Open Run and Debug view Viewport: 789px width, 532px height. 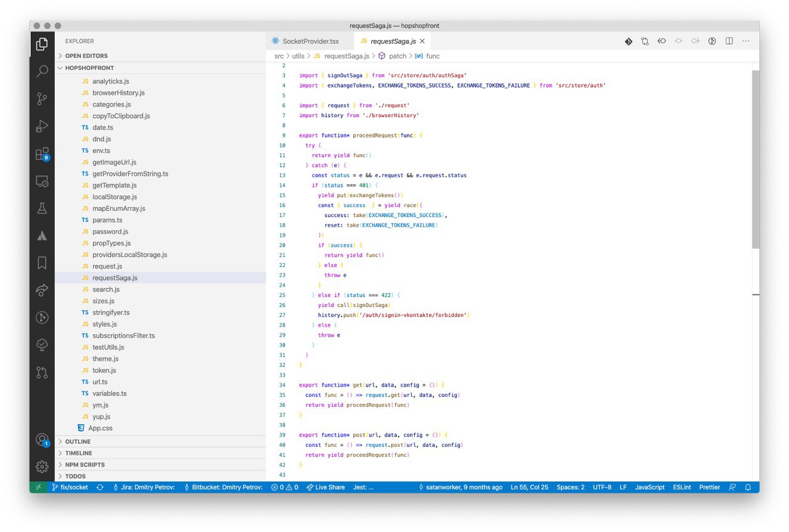(x=42, y=126)
